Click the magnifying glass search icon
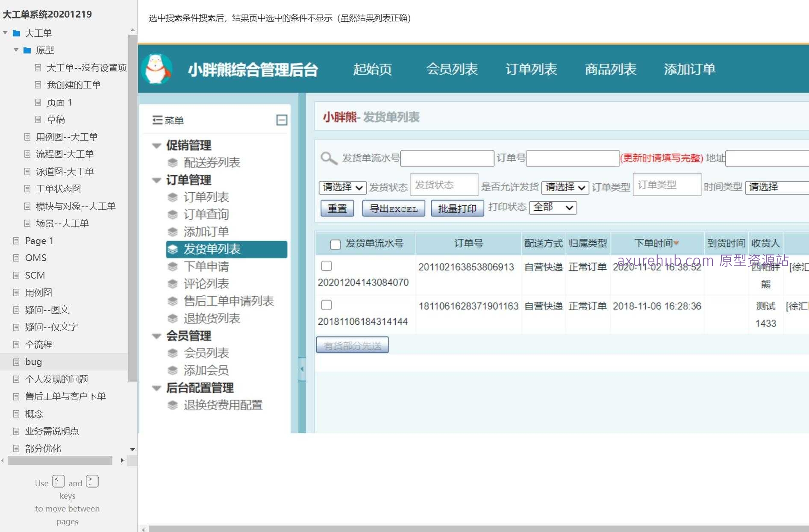809x532 pixels. [329, 158]
